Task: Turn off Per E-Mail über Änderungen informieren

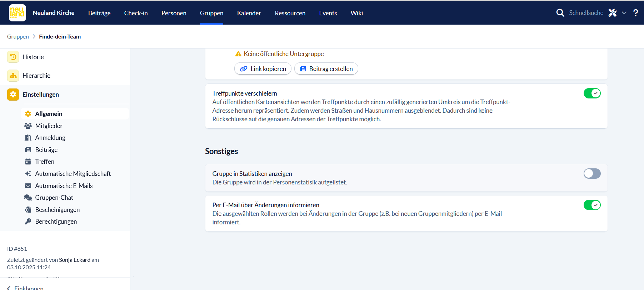Action: point(592,205)
